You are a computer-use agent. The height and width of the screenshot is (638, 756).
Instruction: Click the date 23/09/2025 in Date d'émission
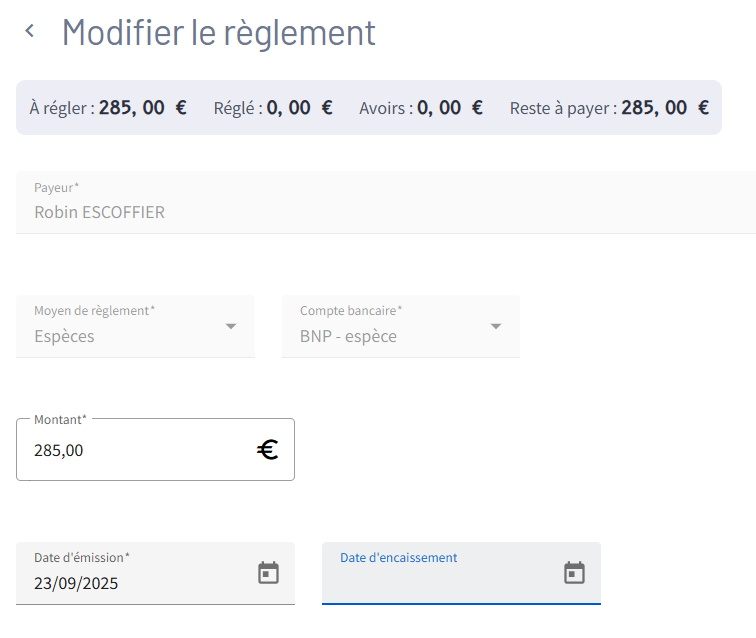(76, 583)
